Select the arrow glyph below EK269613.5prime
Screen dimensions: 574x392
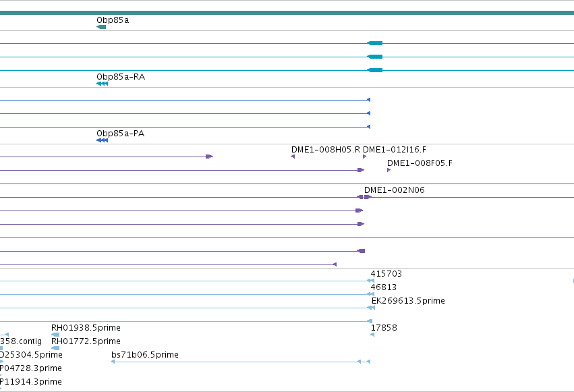click(x=371, y=308)
